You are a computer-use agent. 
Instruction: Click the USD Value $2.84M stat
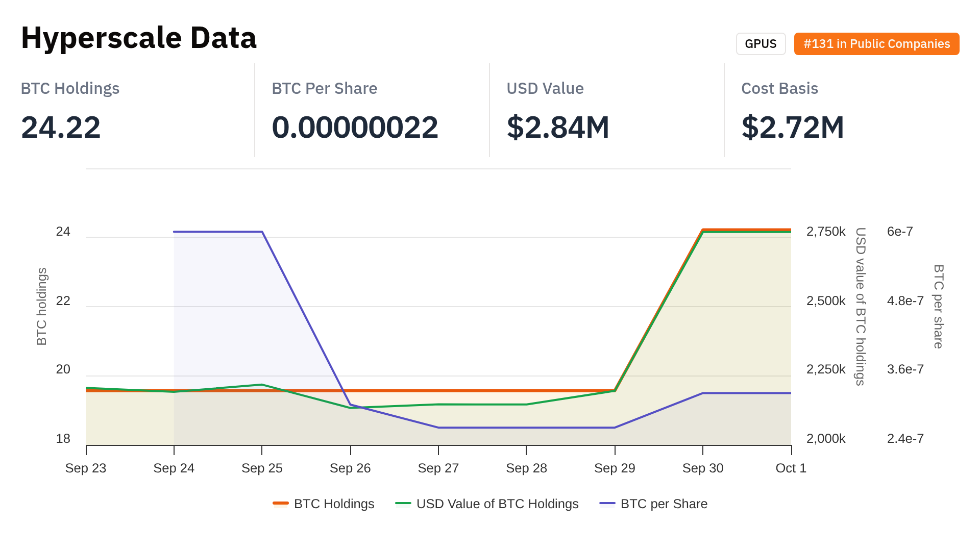pos(558,127)
